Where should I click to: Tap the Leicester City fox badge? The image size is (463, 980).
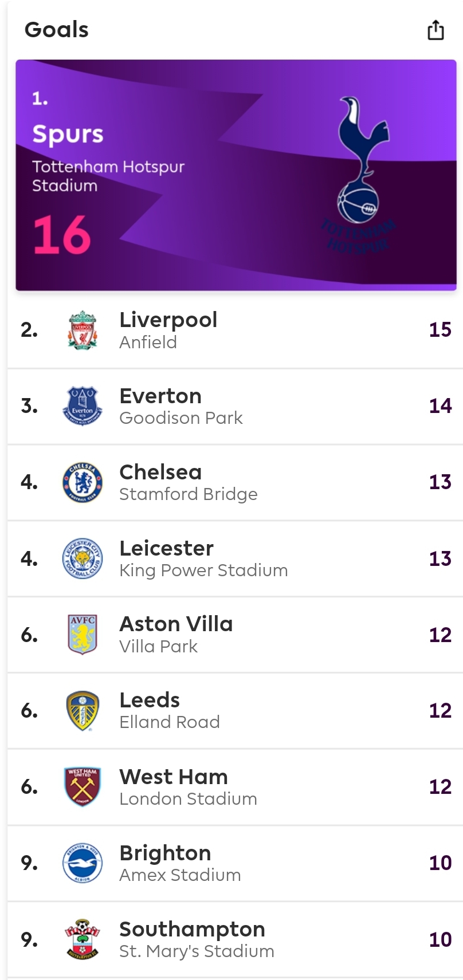83,558
